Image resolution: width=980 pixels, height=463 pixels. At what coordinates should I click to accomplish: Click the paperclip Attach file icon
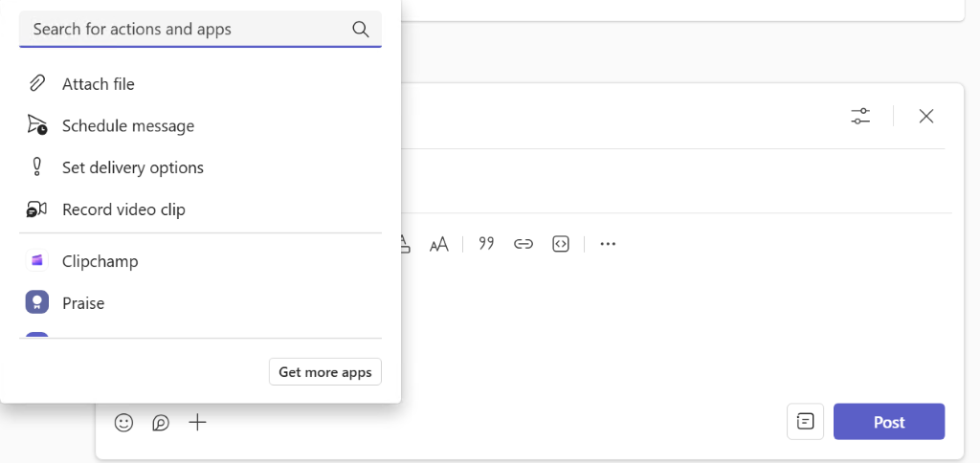coord(37,84)
